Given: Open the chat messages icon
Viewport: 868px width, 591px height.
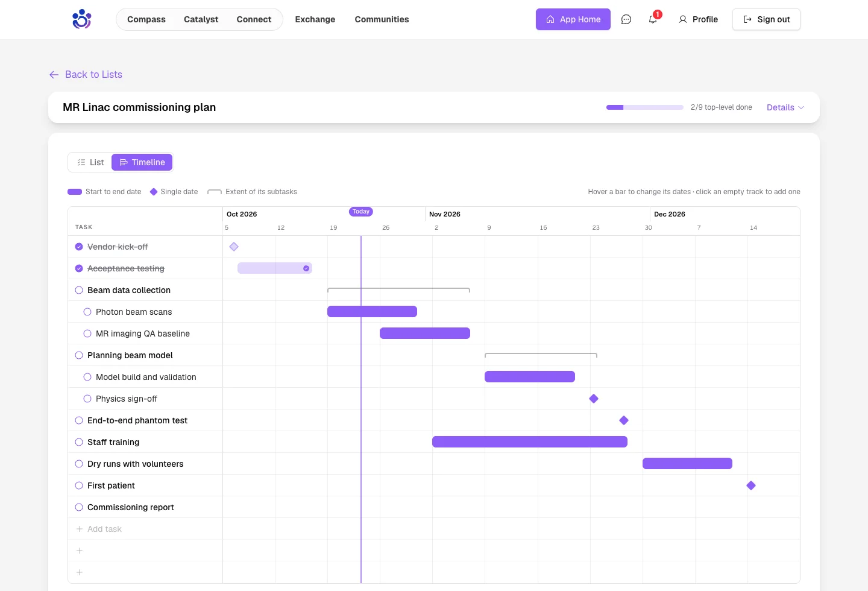Looking at the screenshot, I should (x=626, y=19).
